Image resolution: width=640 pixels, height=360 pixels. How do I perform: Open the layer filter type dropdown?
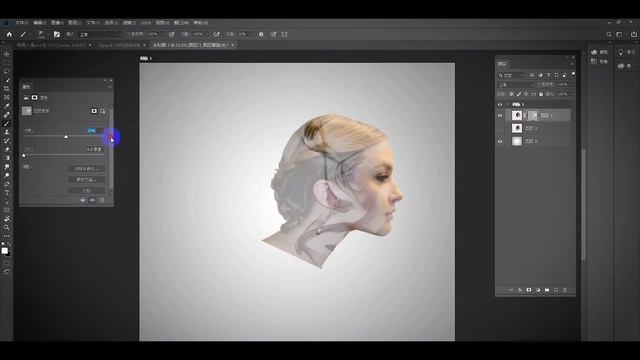(x=513, y=75)
